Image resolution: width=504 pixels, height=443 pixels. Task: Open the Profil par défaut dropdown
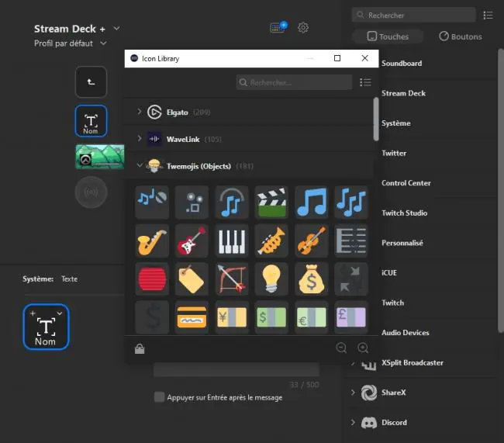pos(103,43)
